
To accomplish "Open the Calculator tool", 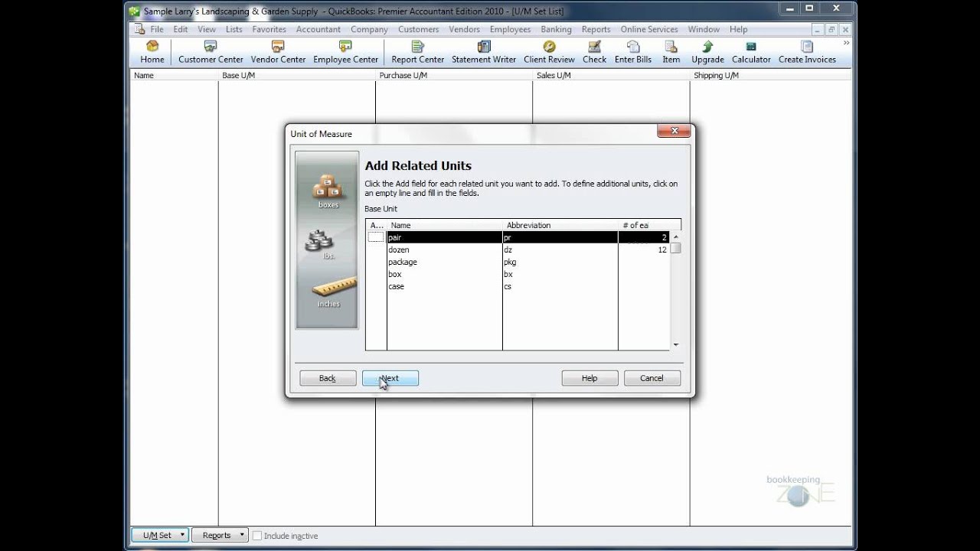I will pos(751,53).
